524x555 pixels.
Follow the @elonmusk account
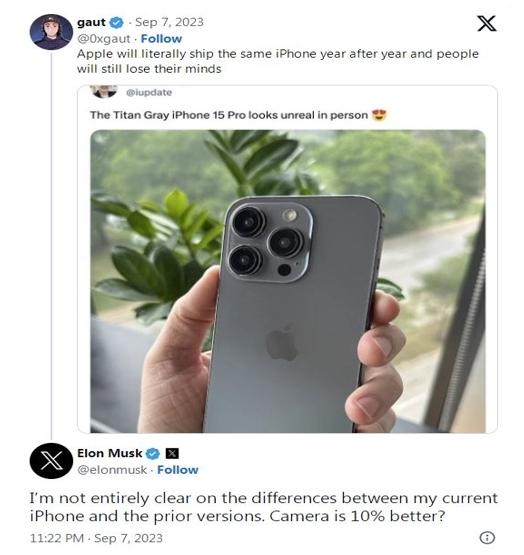(x=178, y=470)
